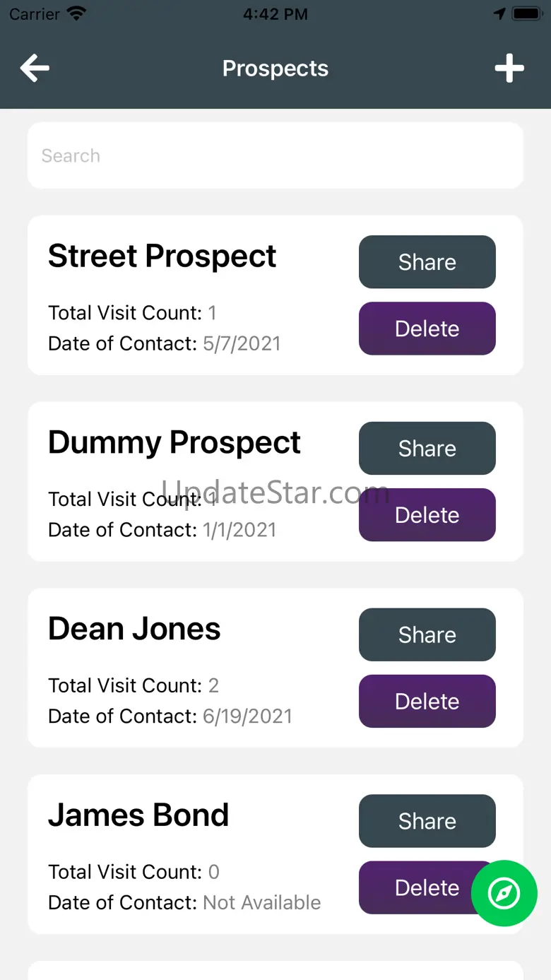Delete the Dean Jones prospect

pyautogui.click(x=427, y=702)
